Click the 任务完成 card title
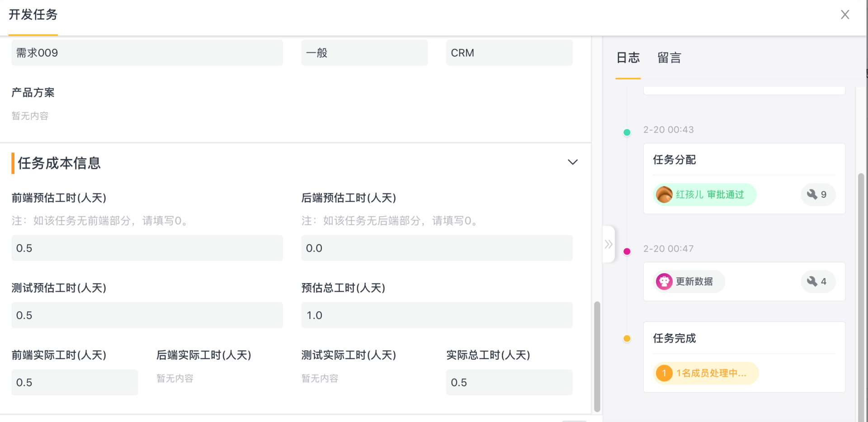 pyautogui.click(x=674, y=338)
